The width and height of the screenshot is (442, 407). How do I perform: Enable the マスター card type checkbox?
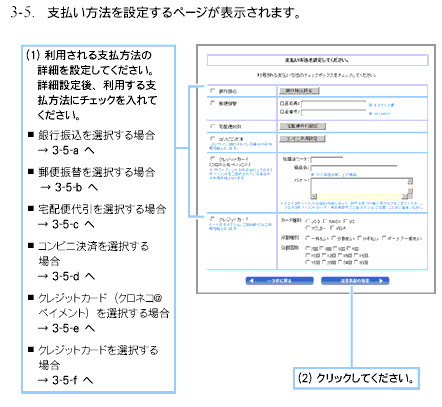308,228
